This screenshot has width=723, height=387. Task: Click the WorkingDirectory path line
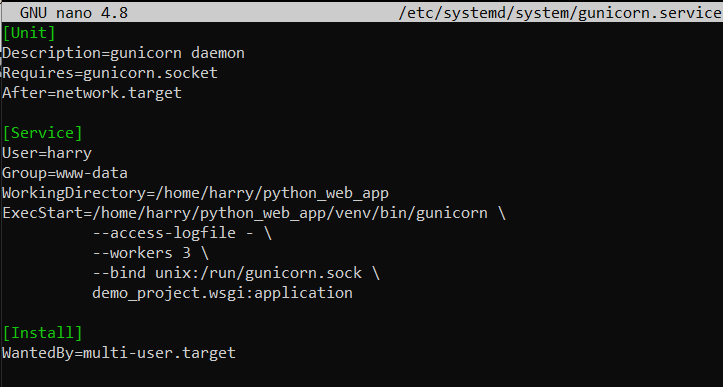tap(195, 193)
